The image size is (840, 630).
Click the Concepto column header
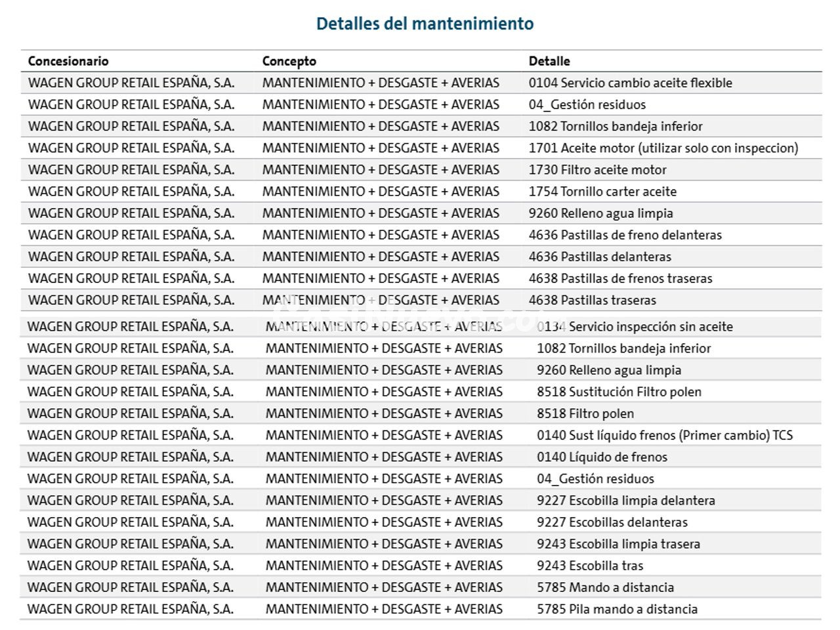289,61
